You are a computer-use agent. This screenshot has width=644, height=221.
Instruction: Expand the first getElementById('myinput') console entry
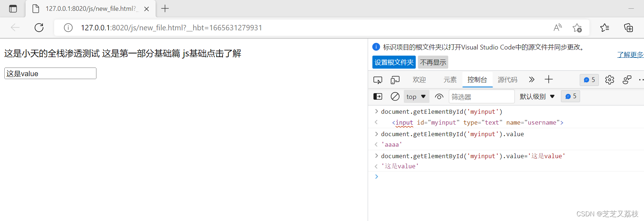pyautogui.click(x=376, y=111)
